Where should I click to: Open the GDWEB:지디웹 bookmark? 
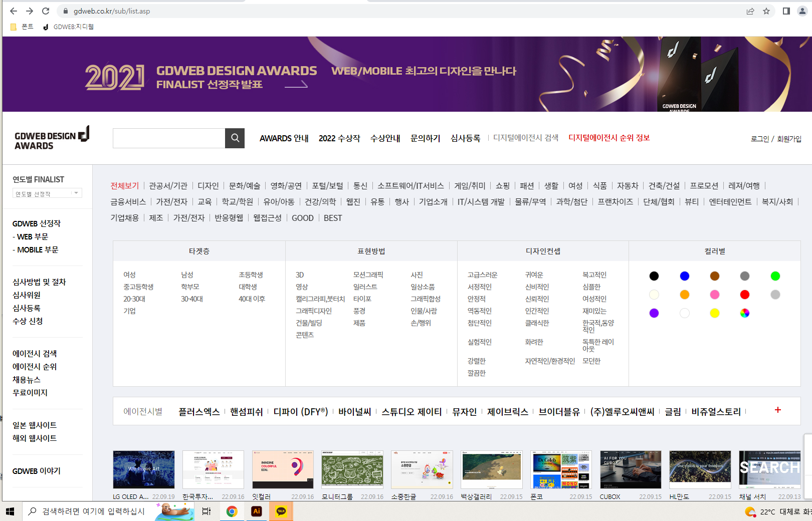point(69,27)
